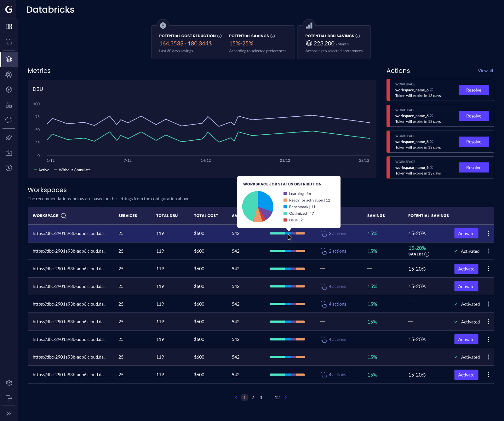Open the cloud services sidebar icon
The width and height of the screenshot is (504, 421).
[x=9, y=120]
